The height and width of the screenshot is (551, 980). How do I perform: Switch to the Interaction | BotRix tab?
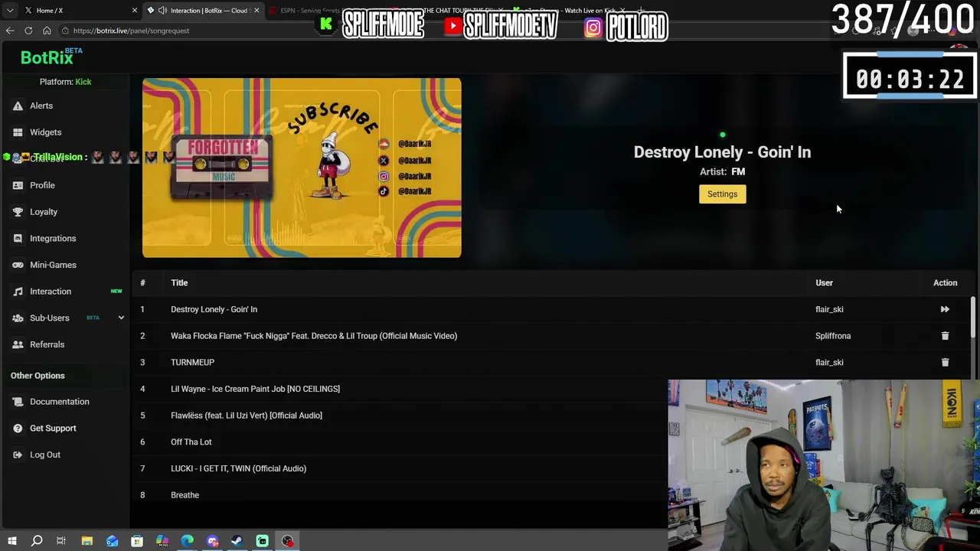pos(203,11)
